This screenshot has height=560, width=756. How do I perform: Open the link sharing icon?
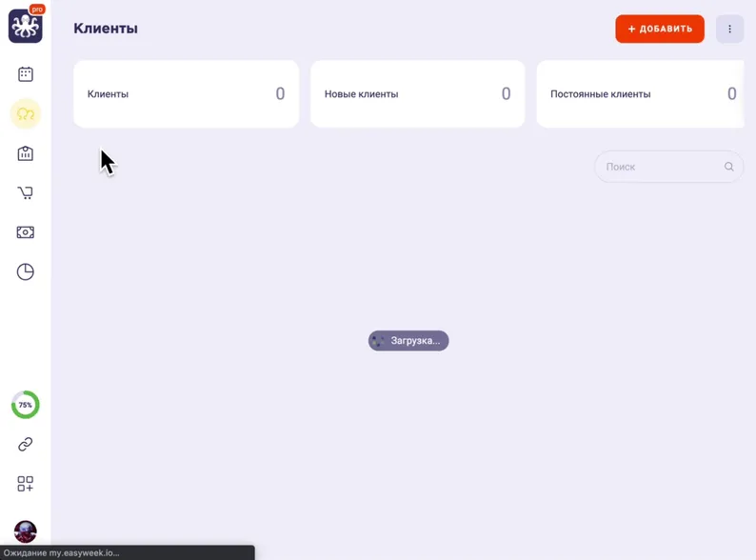coord(26,444)
